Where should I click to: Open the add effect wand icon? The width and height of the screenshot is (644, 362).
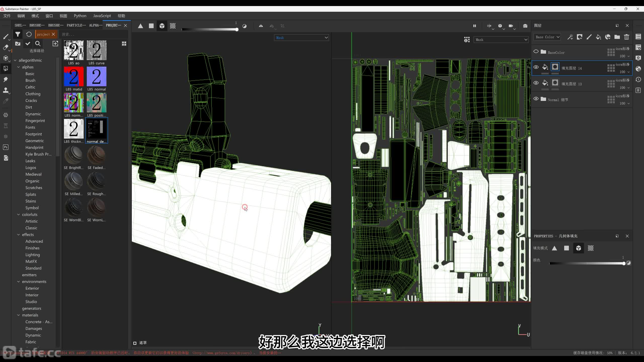[x=570, y=37]
